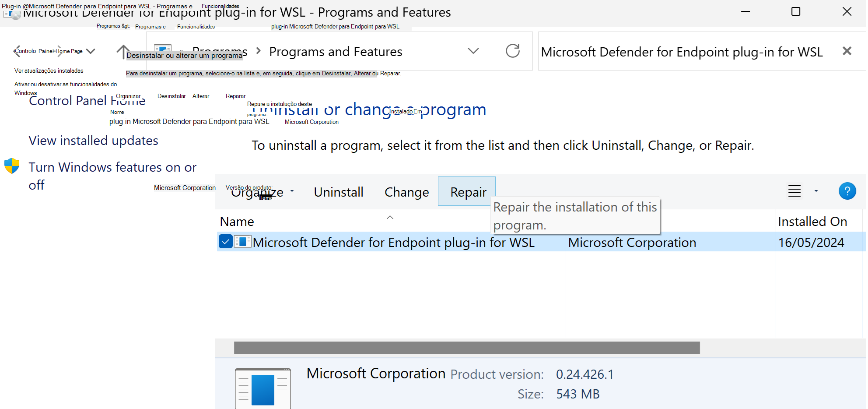Screen dimensions: 868x409
Task: Clear the search box with the X
Action: 847,51
